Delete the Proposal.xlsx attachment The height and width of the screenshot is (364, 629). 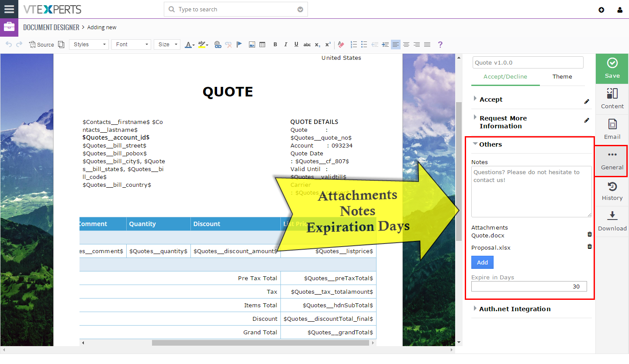(589, 247)
